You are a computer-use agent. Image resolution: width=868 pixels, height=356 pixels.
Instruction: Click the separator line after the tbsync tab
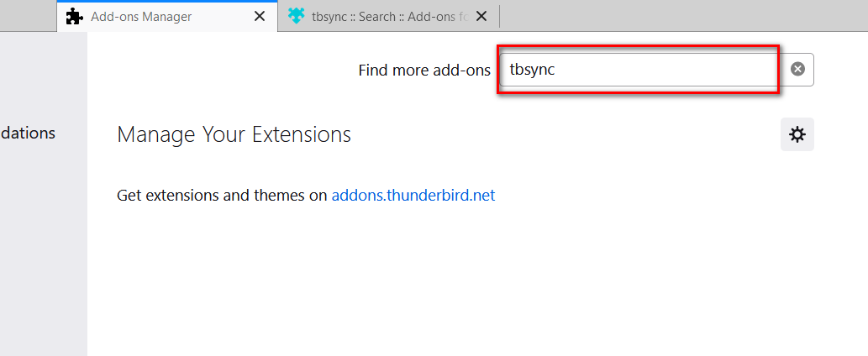(x=499, y=17)
